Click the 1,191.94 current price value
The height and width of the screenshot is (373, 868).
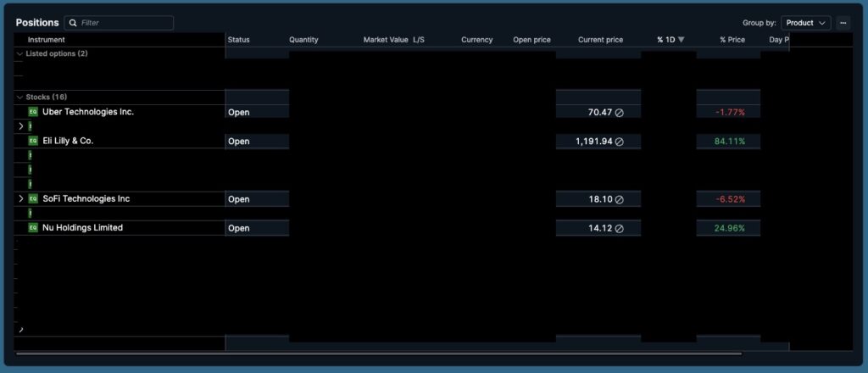[594, 142]
